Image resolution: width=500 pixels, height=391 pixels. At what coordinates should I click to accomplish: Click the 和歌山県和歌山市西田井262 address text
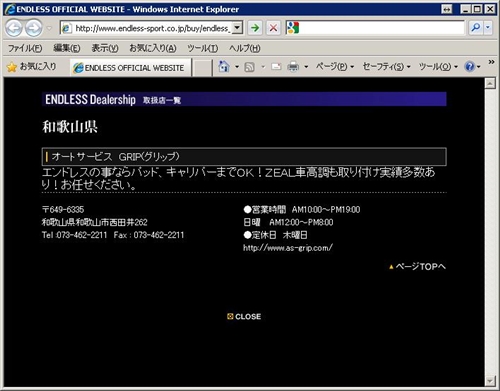pyautogui.click(x=95, y=222)
